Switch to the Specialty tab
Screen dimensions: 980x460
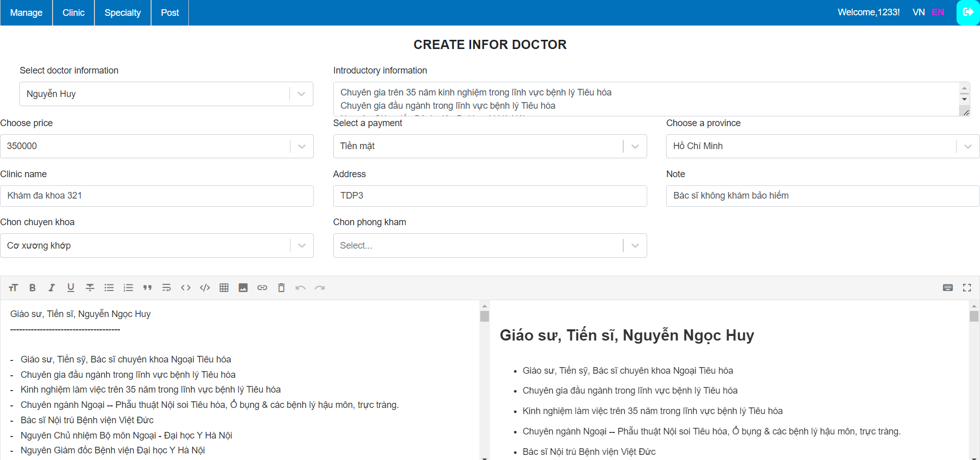[122, 12]
